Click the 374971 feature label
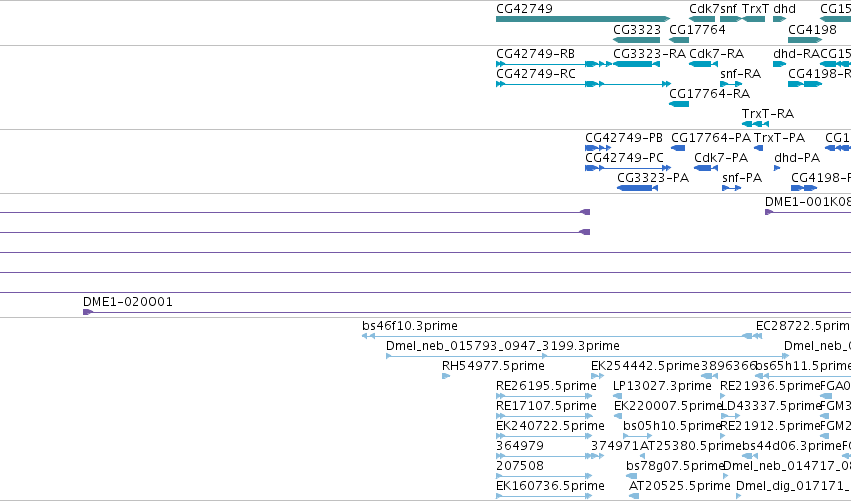This screenshot has height=501, width=851. click(x=615, y=446)
